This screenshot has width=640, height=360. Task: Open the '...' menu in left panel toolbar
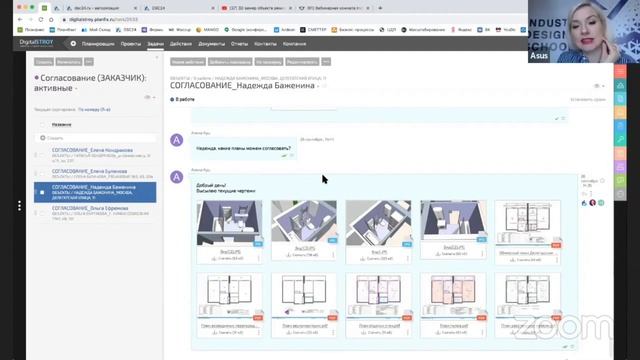click(89, 62)
